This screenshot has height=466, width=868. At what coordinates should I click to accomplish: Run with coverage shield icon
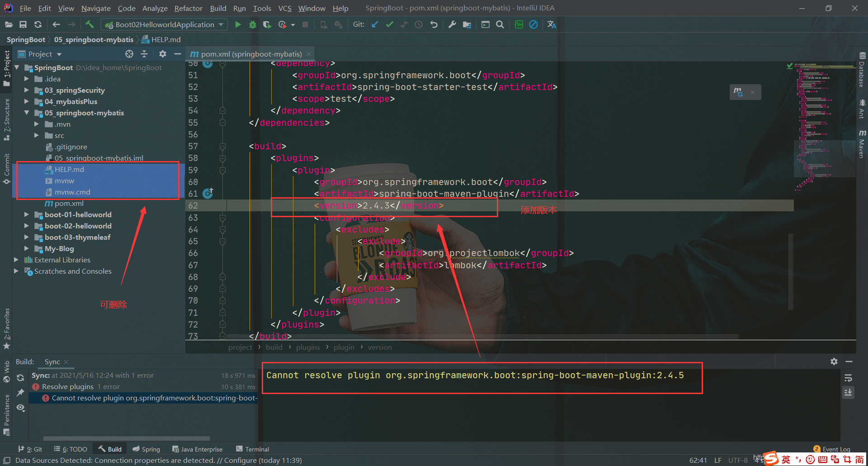[267, 24]
